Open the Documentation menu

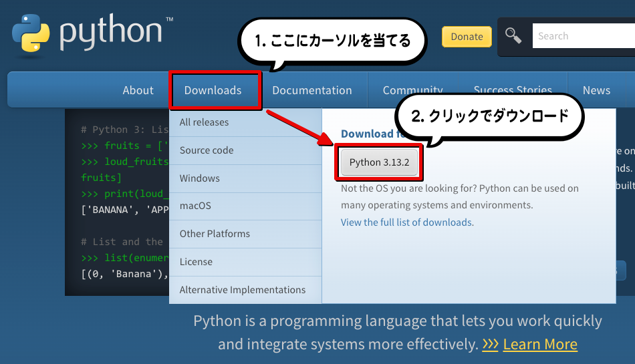coord(312,90)
